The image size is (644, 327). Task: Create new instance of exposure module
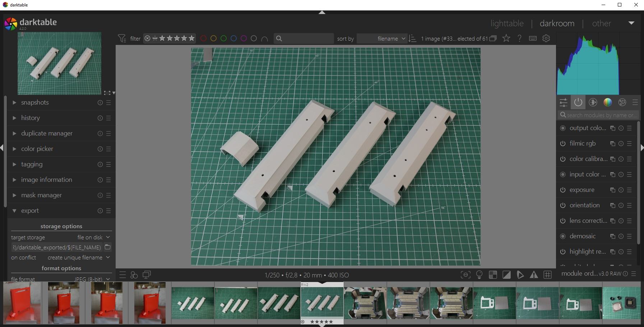pyautogui.click(x=613, y=190)
